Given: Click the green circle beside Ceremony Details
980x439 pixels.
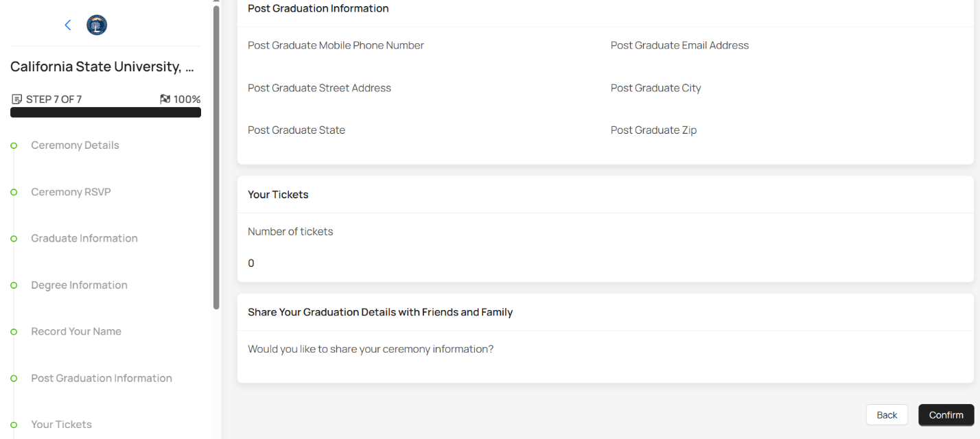Looking at the screenshot, I should tap(14, 145).
